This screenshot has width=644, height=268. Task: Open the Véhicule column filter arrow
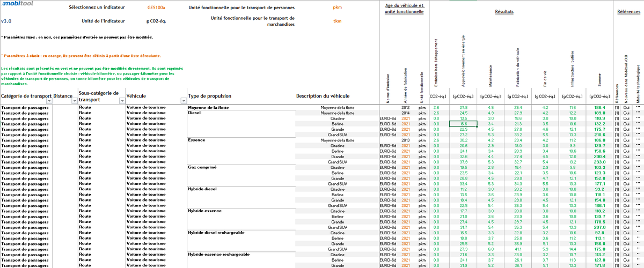coord(183,100)
